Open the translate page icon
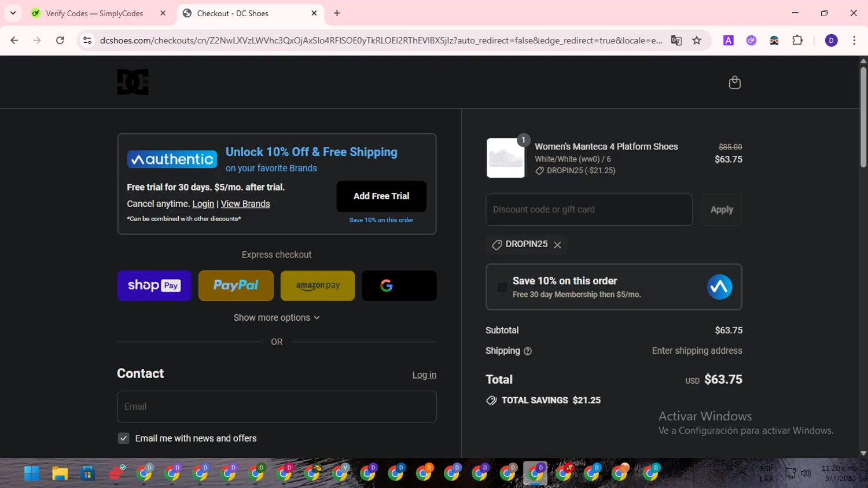The height and width of the screenshot is (488, 868). [676, 40]
